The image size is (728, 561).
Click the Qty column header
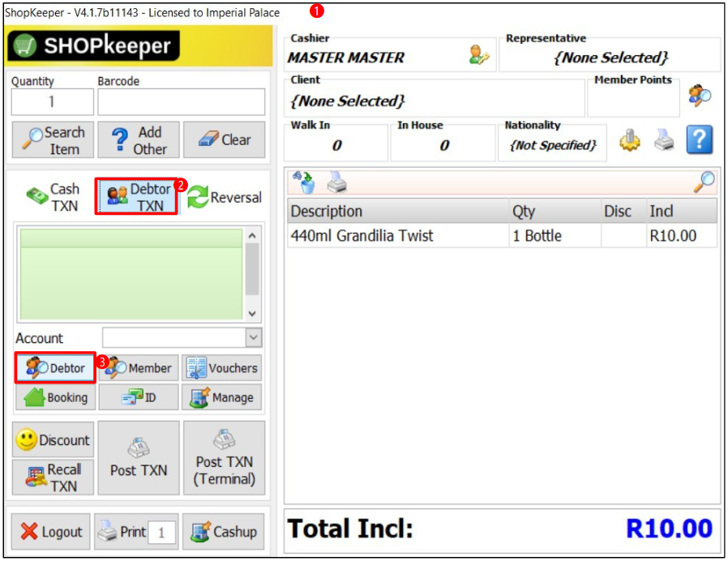click(x=555, y=212)
